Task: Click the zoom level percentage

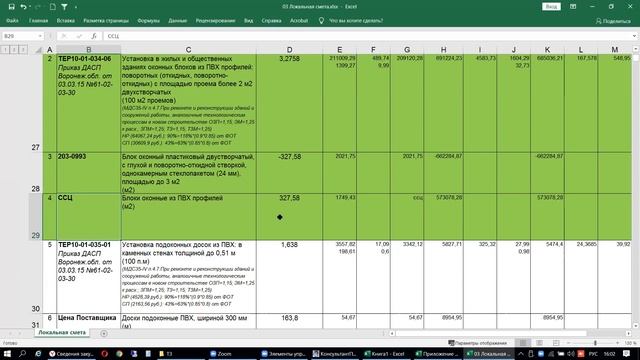Action: tap(630, 343)
